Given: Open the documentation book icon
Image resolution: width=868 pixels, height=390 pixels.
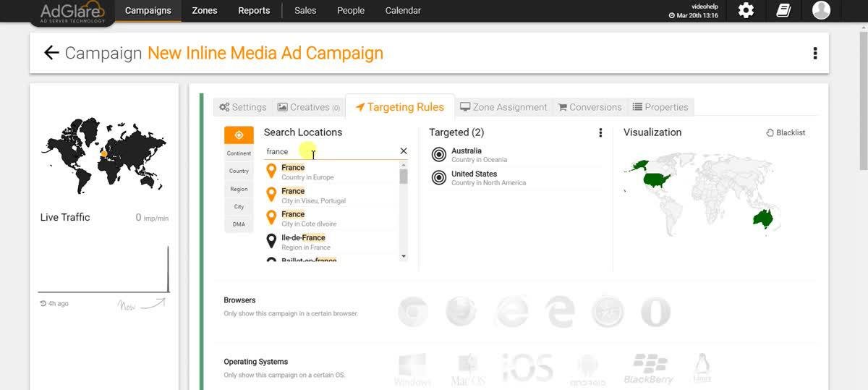Looking at the screenshot, I should 783,10.
